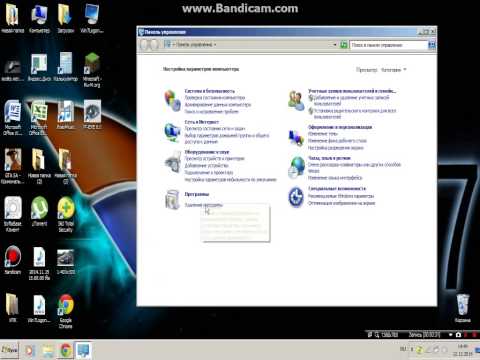Select uTorrent shortcut on desktop
480x360 pixels.
[x=39, y=211]
